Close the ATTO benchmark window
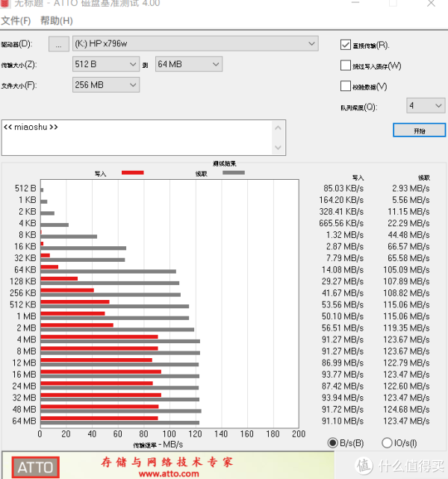 coord(431,4)
